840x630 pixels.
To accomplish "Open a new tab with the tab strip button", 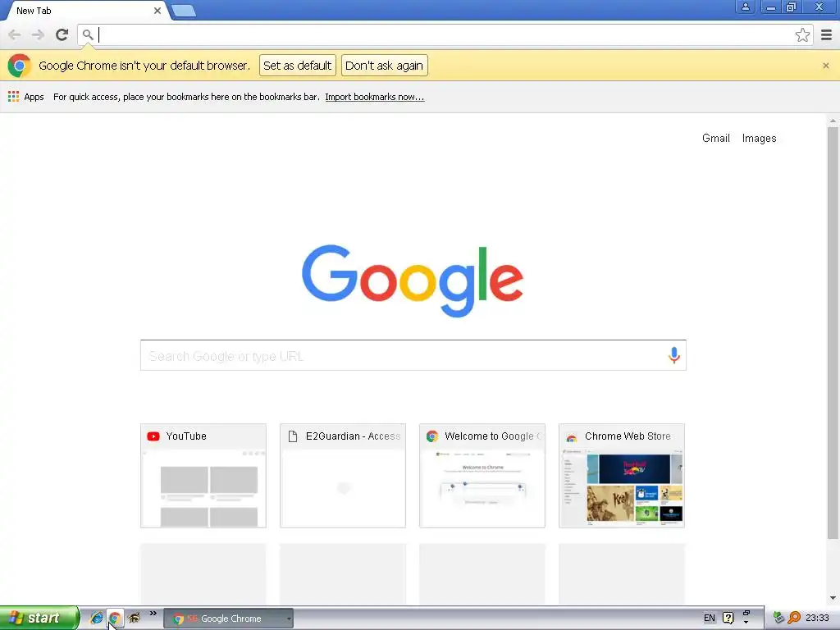I will [x=184, y=11].
